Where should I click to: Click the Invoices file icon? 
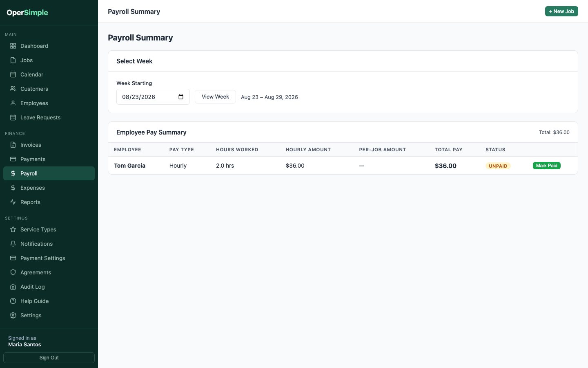13,145
